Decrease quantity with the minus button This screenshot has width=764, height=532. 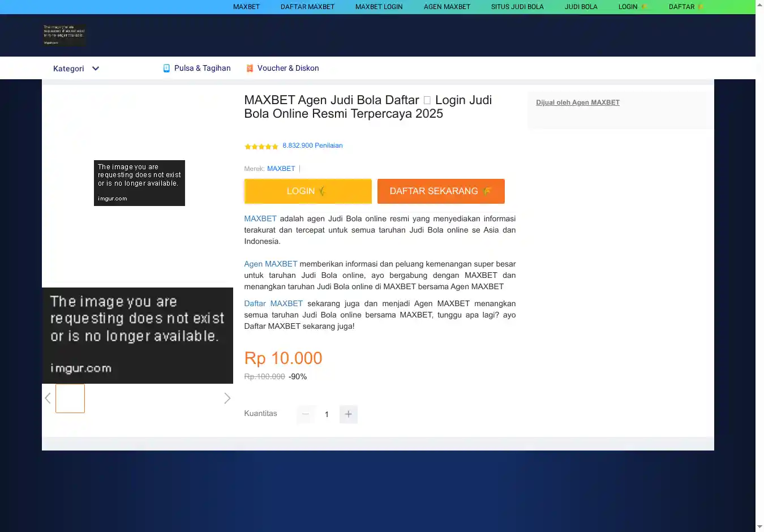pyautogui.click(x=306, y=414)
